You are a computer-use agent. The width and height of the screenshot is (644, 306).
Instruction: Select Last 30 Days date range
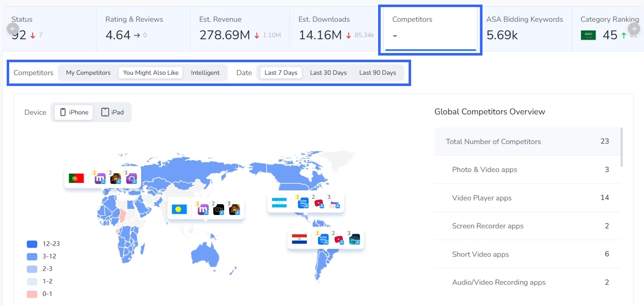tap(328, 73)
